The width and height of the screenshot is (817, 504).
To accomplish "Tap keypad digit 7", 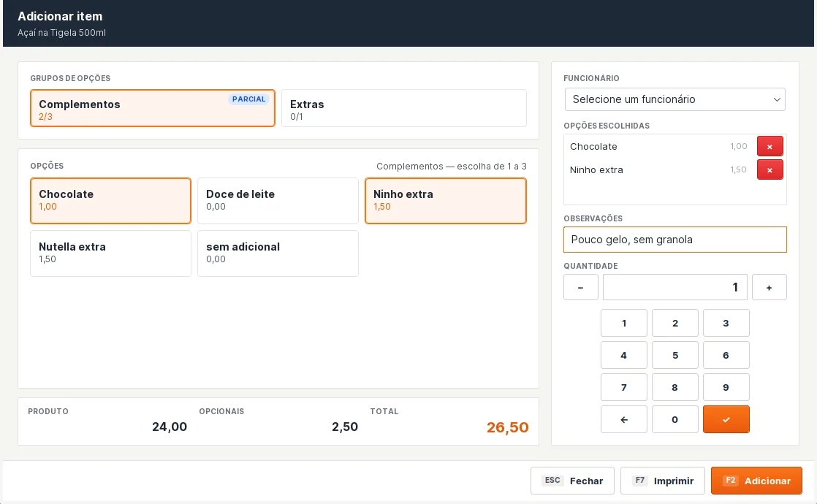I will (623, 387).
